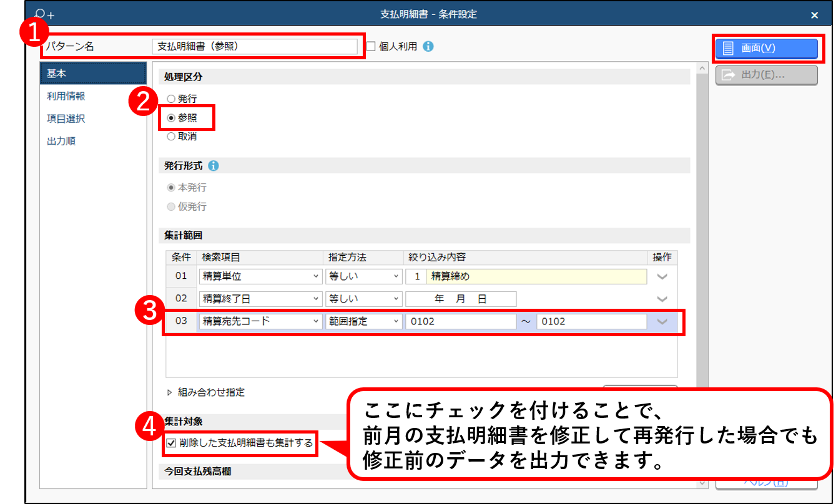Select the 発行 radio button
Viewport: 836px width, 504px height.
pyautogui.click(x=171, y=99)
